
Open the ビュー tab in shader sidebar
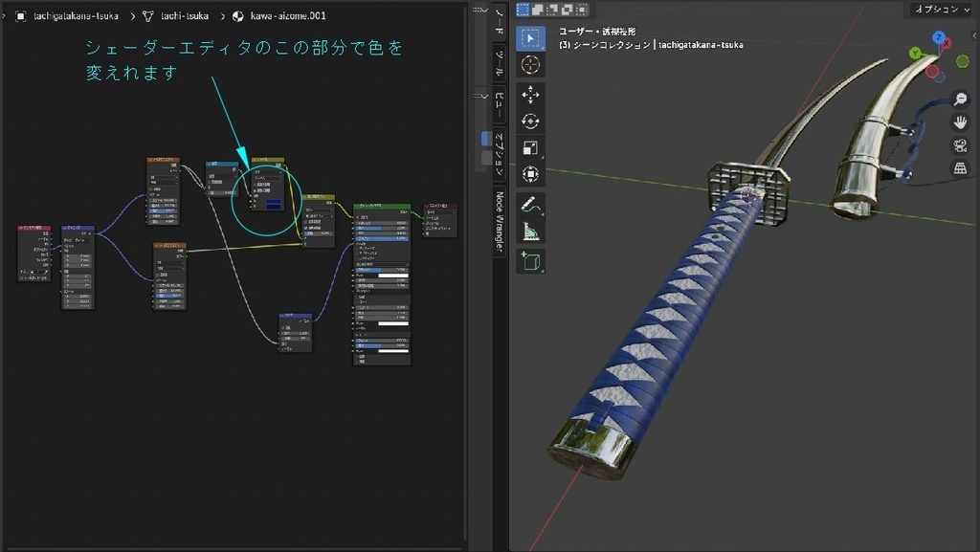pyautogui.click(x=499, y=104)
